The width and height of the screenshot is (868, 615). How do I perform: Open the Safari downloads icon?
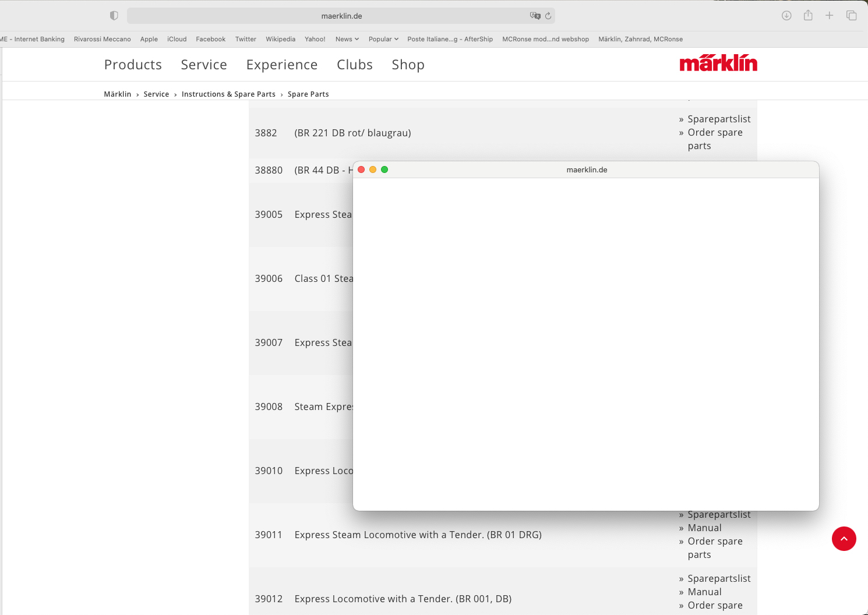[786, 16]
